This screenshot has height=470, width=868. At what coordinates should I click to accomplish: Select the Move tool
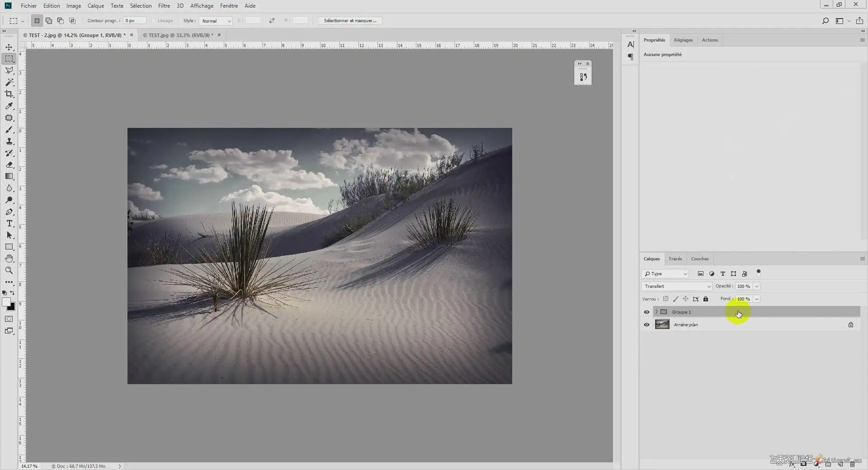[9, 47]
